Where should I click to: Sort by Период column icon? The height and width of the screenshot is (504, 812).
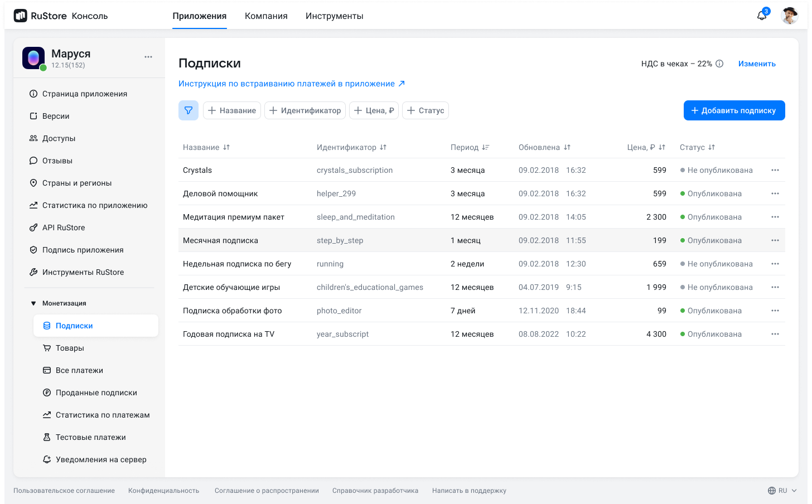tap(486, 147)
